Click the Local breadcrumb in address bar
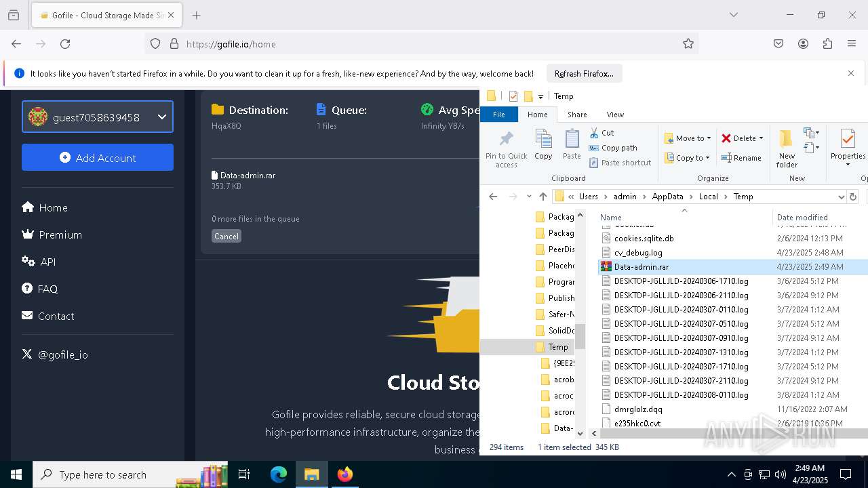 708,197
